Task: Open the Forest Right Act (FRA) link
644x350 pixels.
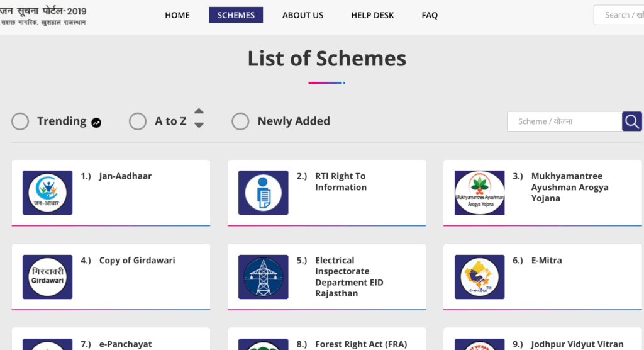Action: [361, 344]
